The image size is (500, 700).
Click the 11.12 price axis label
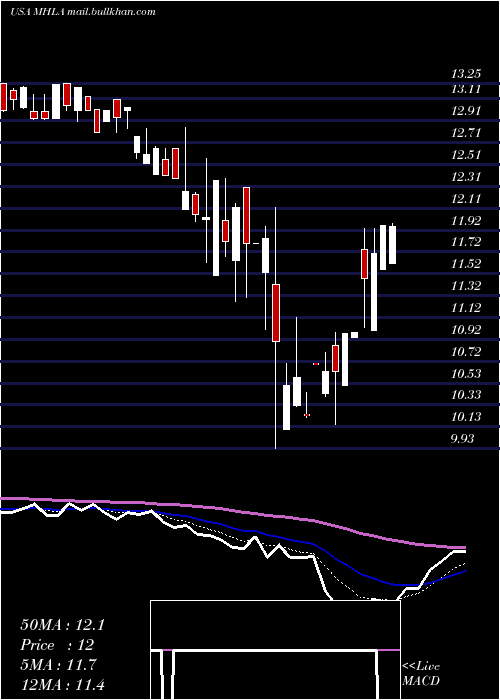point(467,308)
